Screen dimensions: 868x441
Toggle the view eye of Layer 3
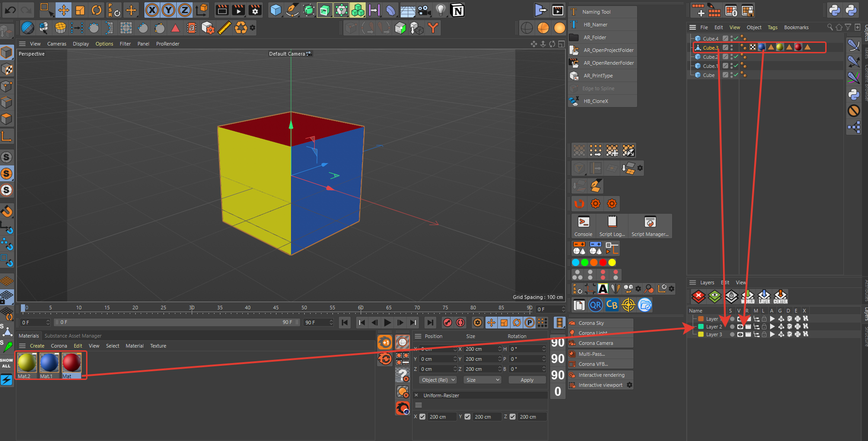tap(740, 334)
